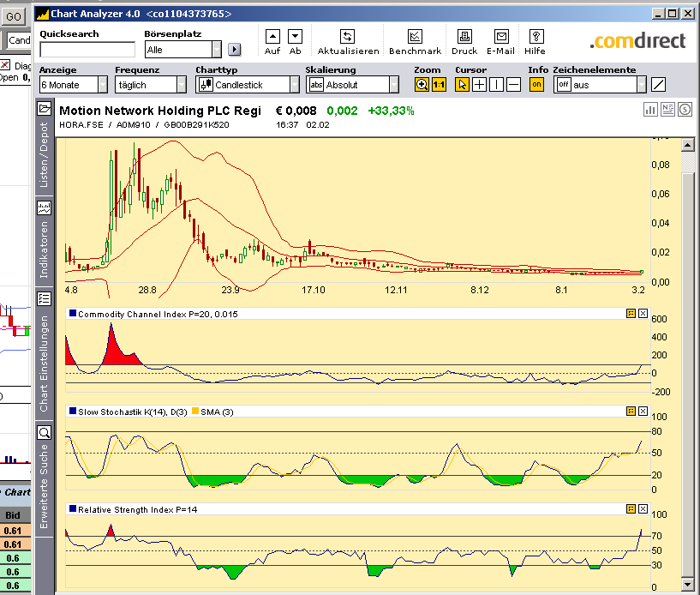Close the Commodity Channel Index panel
Image resolution: width=700 pixels, height=595 pixels.
643,314
